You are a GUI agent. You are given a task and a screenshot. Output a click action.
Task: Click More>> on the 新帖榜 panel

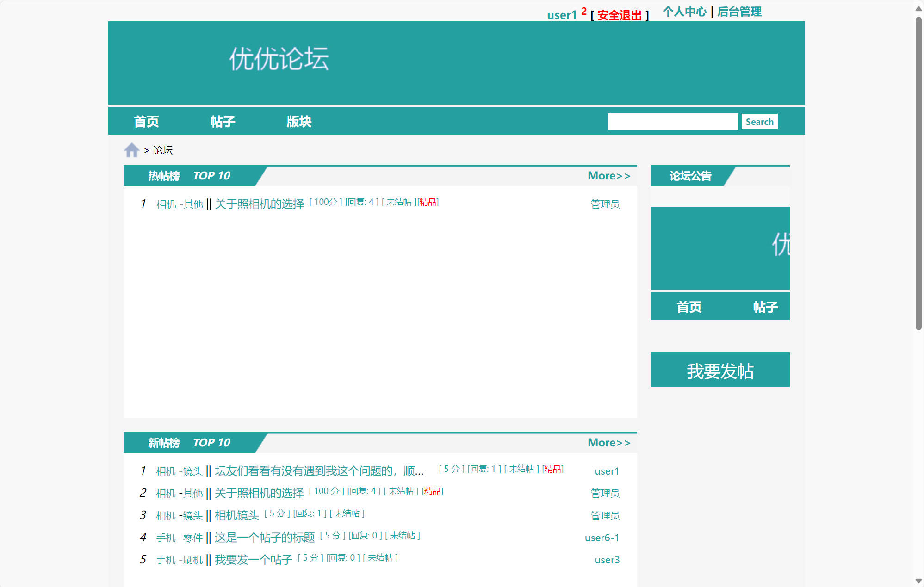point(608,443)
